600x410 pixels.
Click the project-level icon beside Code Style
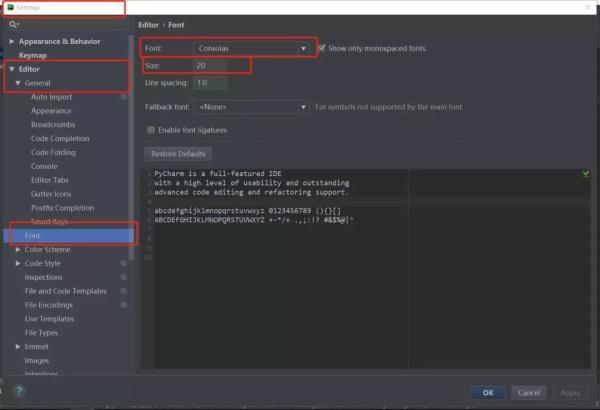coord(124,263)
